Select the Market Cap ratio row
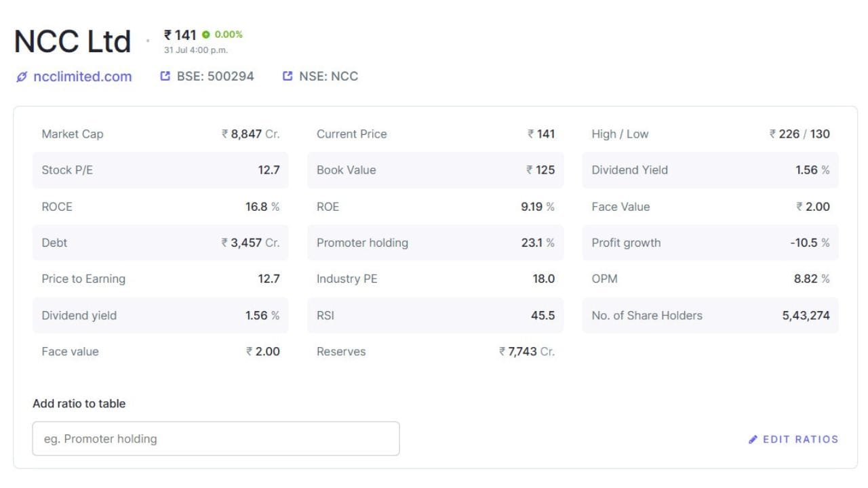Image resolution: width=868 pixels, height=488 pixels. point(161,134)
